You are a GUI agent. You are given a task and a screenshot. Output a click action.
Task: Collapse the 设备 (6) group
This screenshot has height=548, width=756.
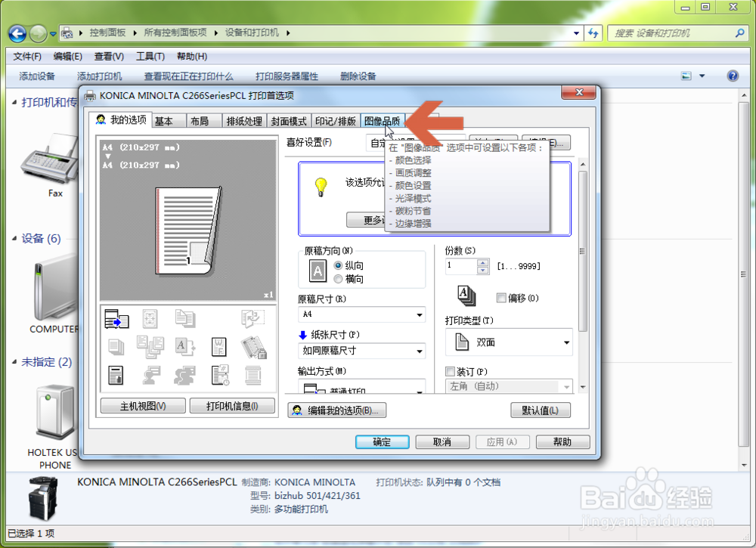14,238
